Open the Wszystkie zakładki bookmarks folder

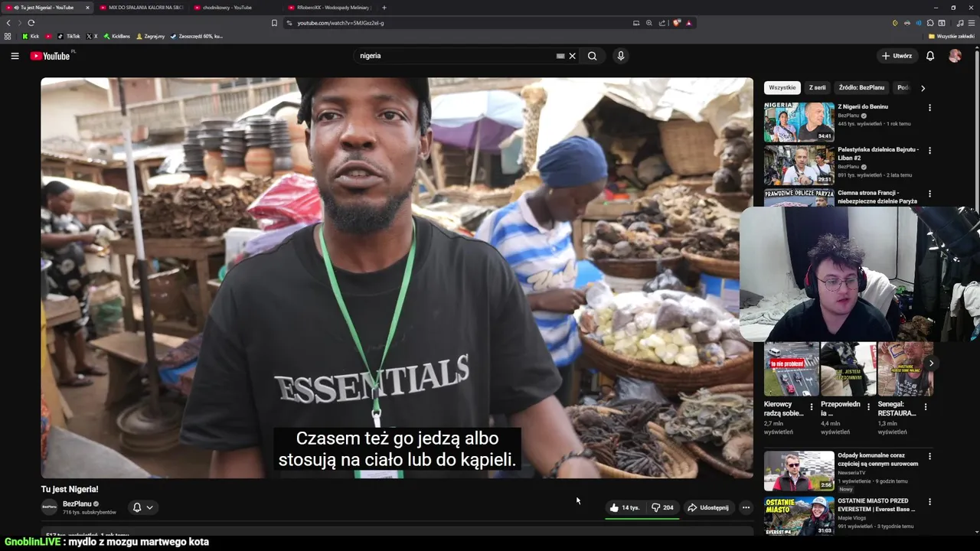tap(952, 36)
